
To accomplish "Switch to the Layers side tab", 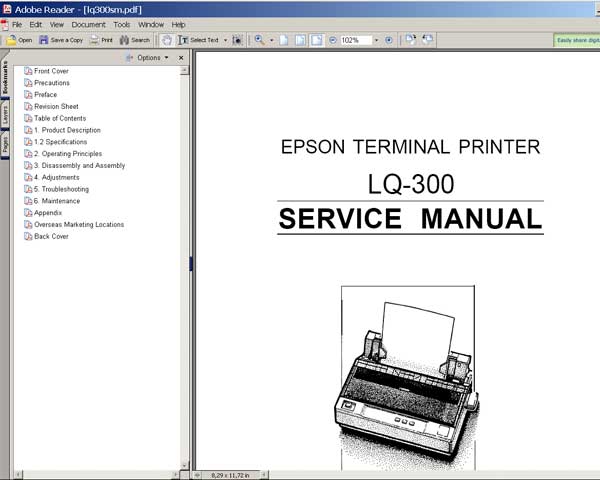I will [5, 115].
